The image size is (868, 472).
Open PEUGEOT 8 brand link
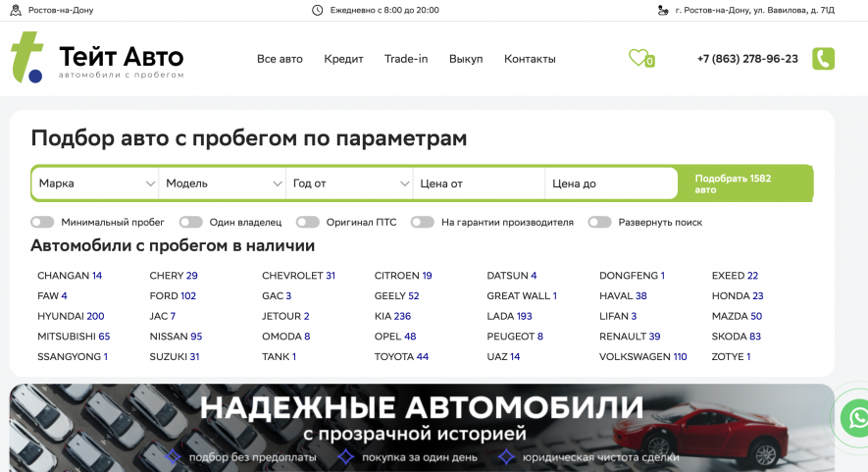(515, 337)
